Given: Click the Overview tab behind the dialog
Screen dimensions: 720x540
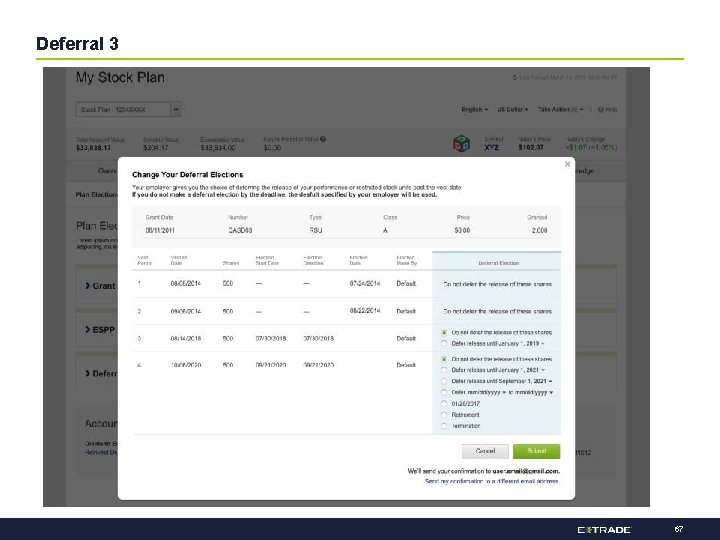Looking at the screenshot, I should pyautogui.click(x=107, y=171).
